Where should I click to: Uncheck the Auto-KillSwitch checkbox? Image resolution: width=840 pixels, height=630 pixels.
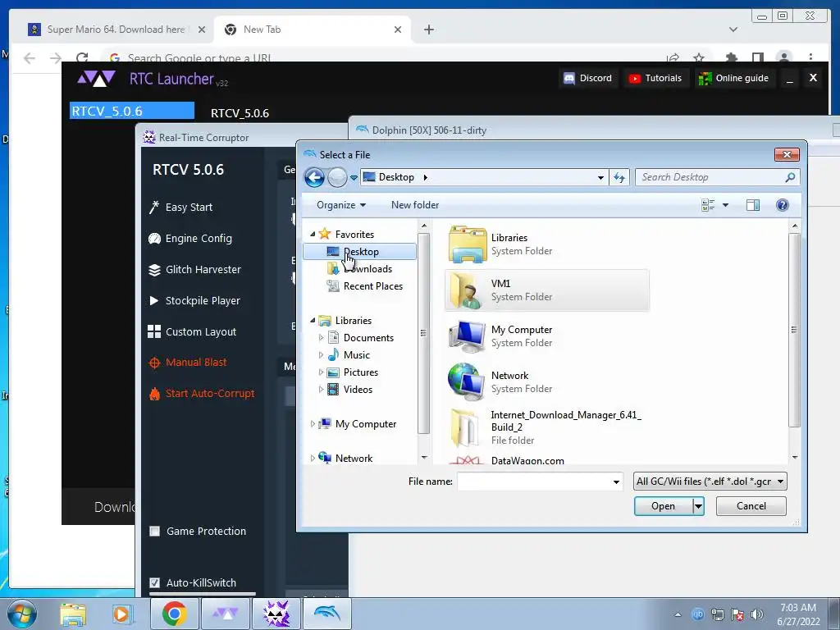click(x=155, y=583)
